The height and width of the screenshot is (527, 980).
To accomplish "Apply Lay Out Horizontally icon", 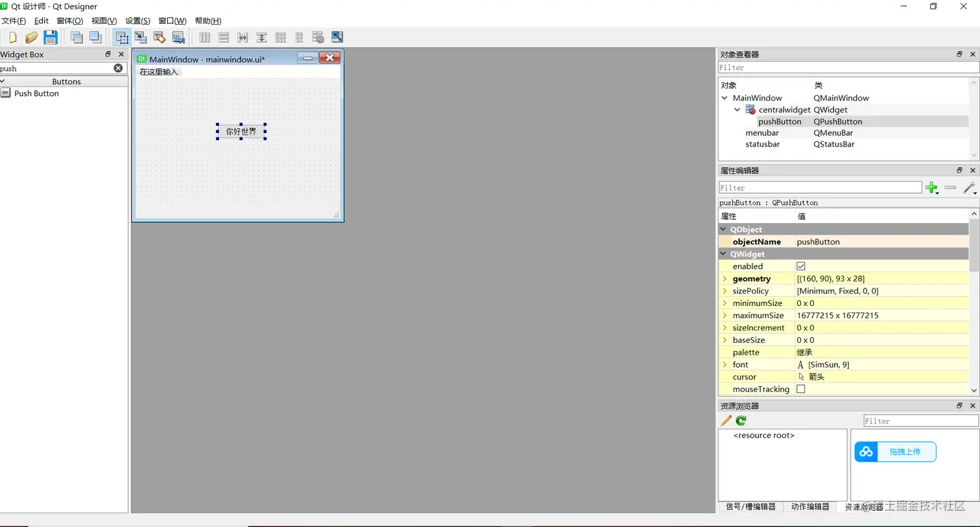I will pos(205,38).
